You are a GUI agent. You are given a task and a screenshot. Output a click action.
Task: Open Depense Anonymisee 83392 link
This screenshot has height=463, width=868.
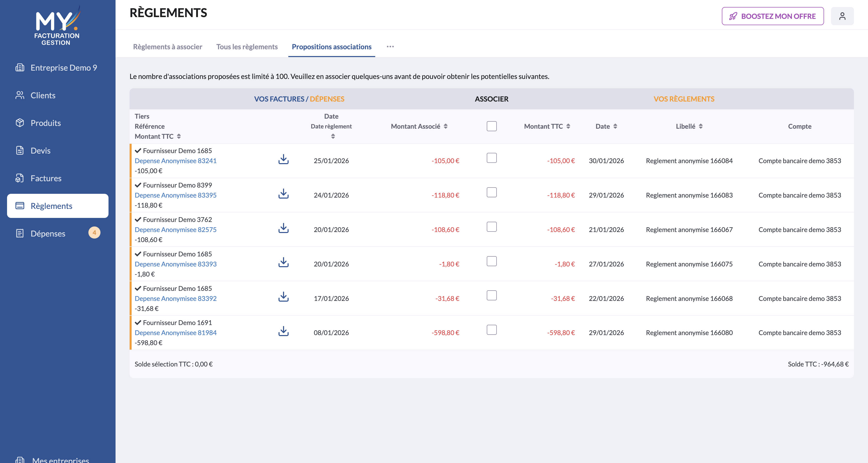(176, 298)
